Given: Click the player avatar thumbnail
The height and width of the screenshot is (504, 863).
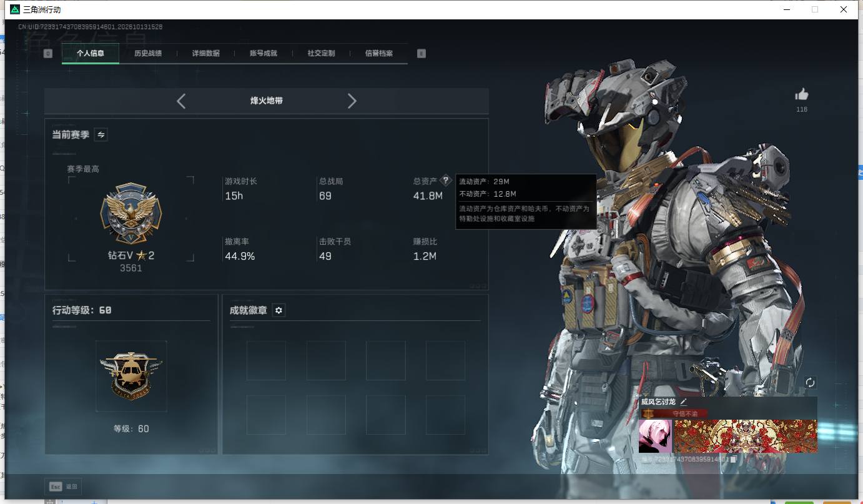Looking at the screenshot, I should (x=655, y=435).
